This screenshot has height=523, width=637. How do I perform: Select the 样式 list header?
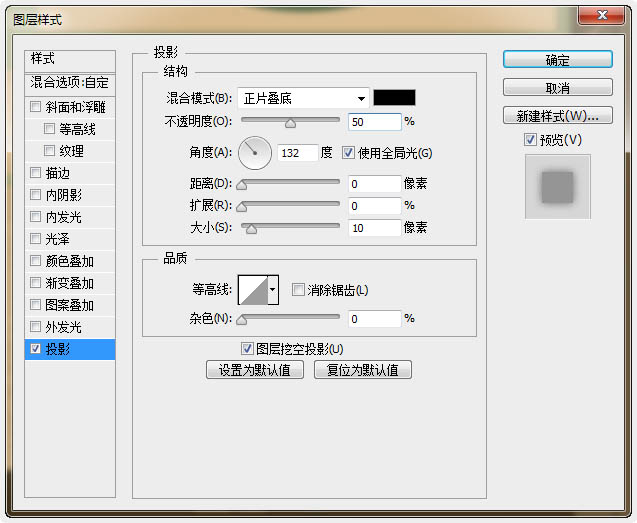pos(70,60)
